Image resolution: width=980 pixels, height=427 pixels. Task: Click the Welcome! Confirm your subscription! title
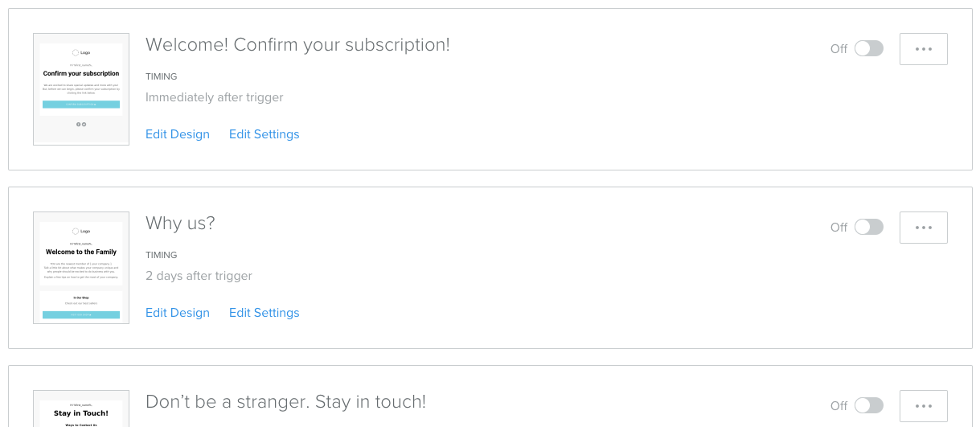click(x=297, y=45)
